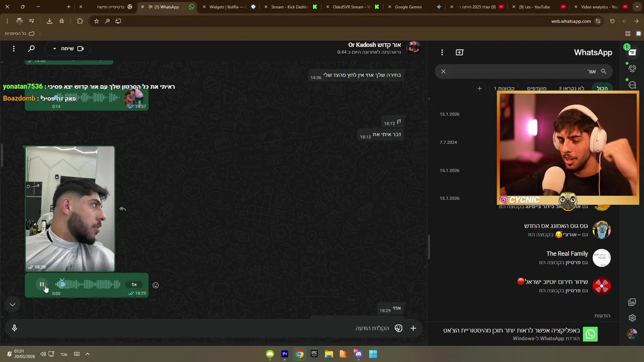Add a new list with plus chip
Viewport: 644px width, 362px height.
tap(479, 88)
